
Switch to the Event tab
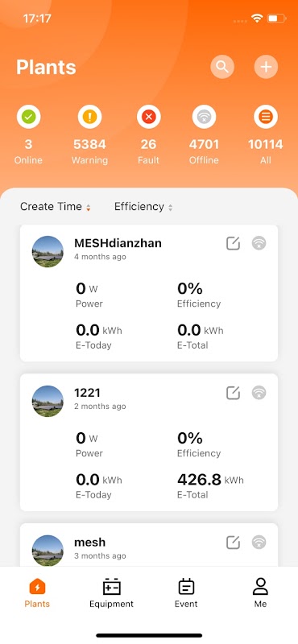(x=186, y=593)
